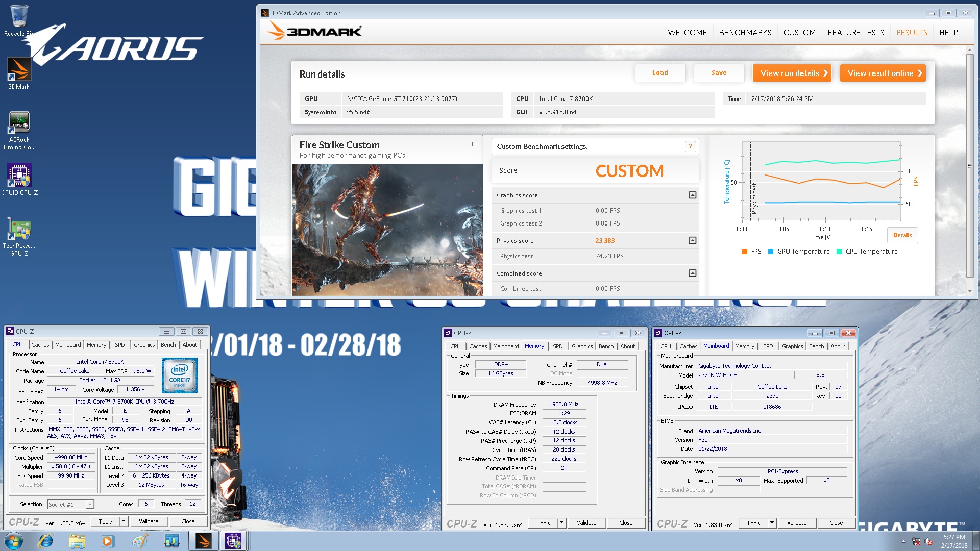Click the network icon in the system tray
The image size is (980, 551).
click(916, 541)
